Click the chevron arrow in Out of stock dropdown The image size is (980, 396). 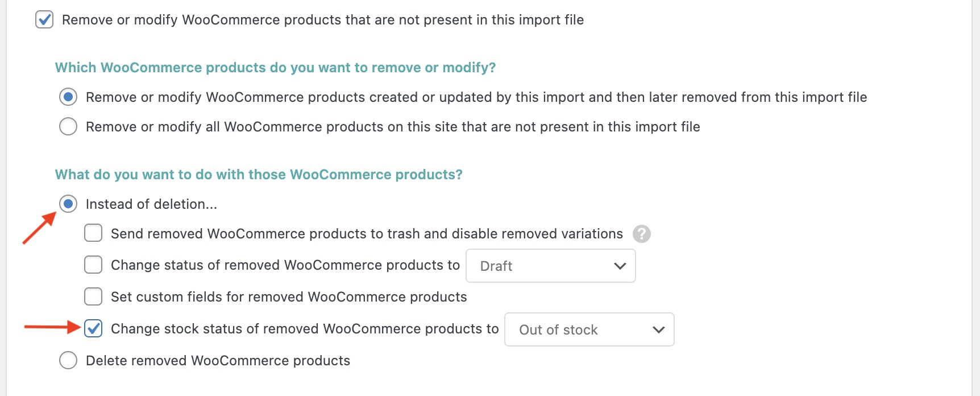tap(658, 329)
